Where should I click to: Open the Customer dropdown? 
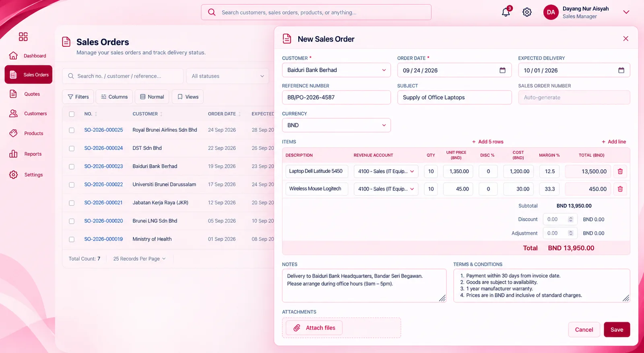336,70
